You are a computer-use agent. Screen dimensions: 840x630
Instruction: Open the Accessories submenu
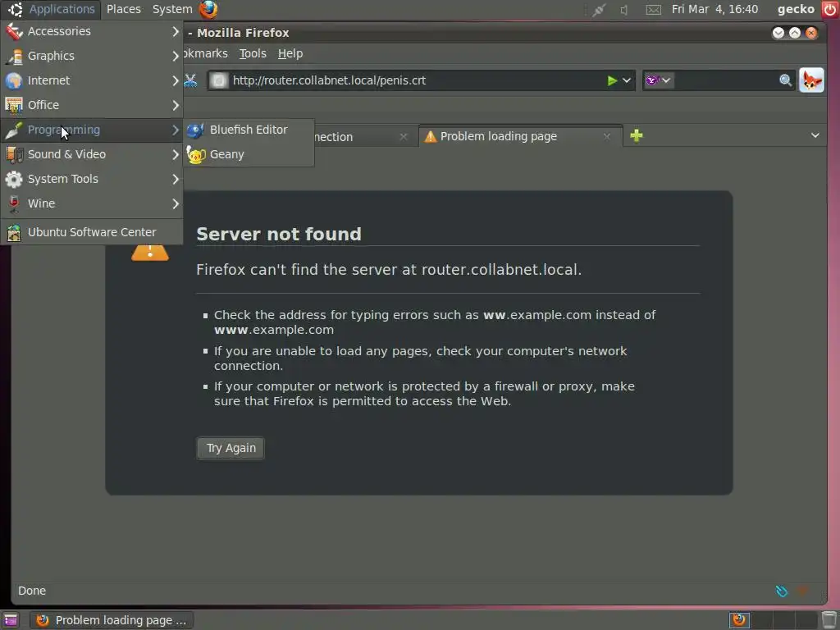[92, 31]
